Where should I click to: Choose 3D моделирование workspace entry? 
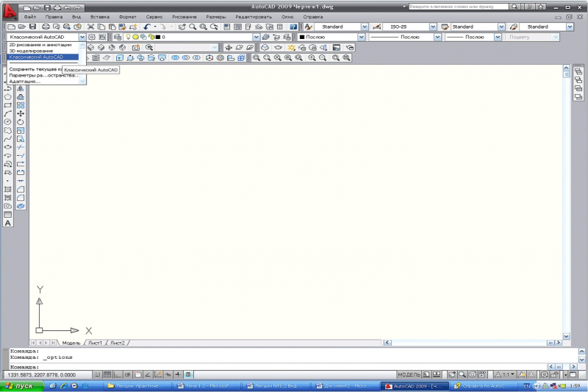[x=31, y=51]
